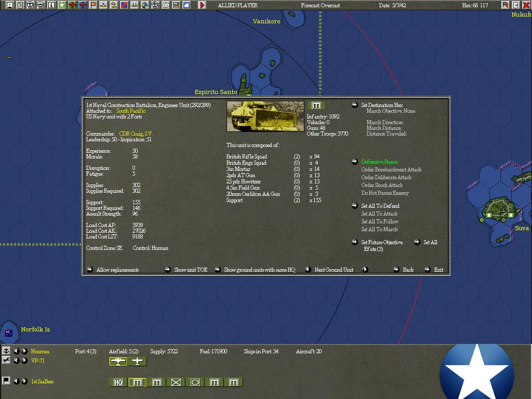The image size is (532, 399).
Task: Click Show unit TOE
Action: [x=190, y=270]
